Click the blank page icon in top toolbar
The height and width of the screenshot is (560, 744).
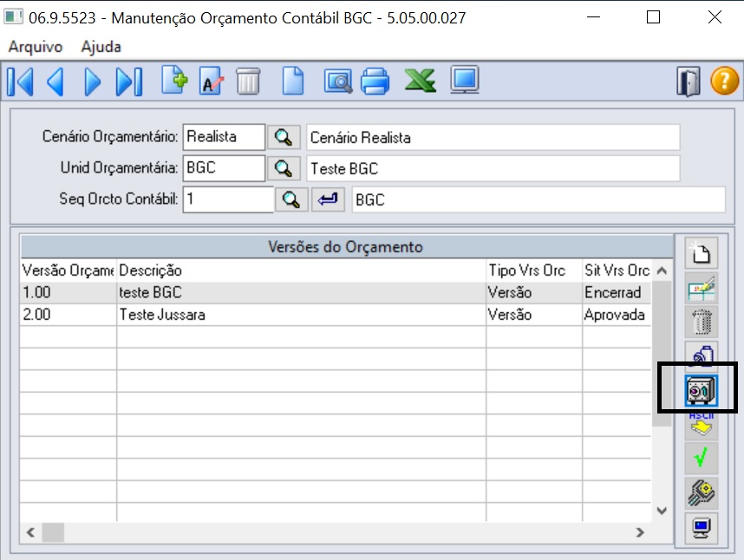point(293,81)
